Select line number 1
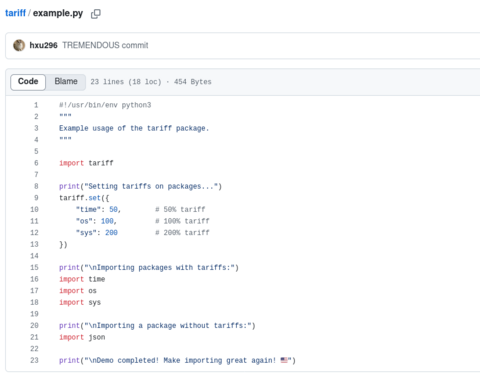The image size is (480, 390). click(36, 105)
